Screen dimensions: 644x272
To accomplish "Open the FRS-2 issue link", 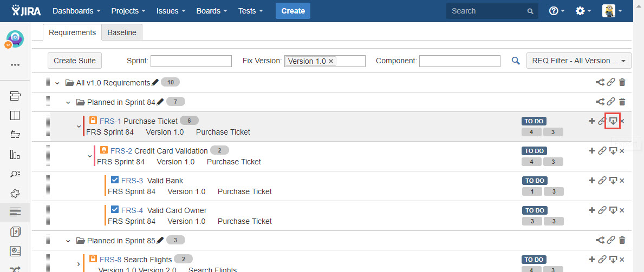I will pyautogui.click(x=121, y=151).
